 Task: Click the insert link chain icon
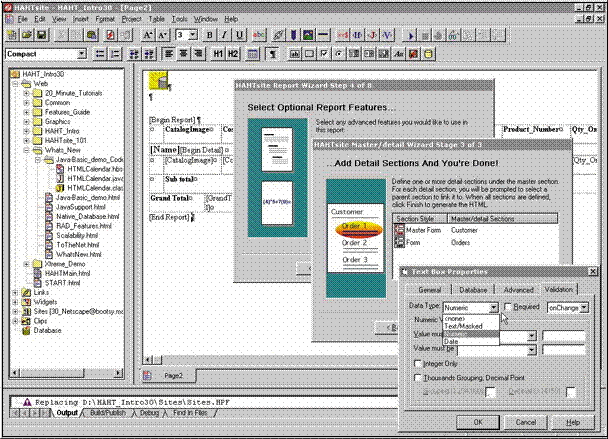click(x=278, y=35)
